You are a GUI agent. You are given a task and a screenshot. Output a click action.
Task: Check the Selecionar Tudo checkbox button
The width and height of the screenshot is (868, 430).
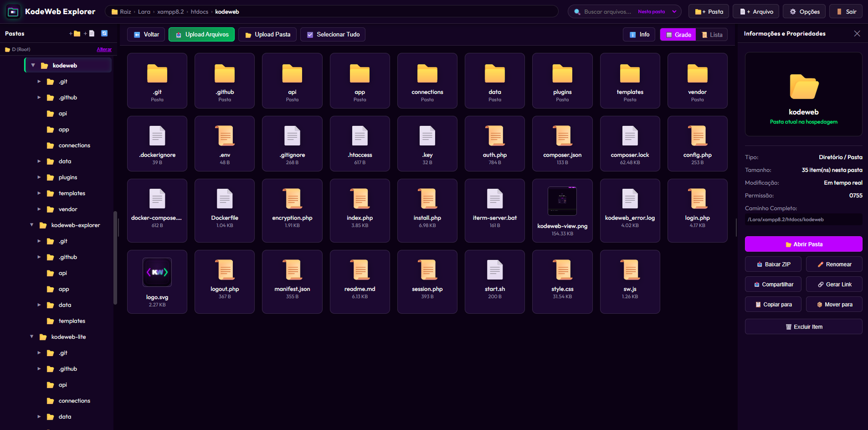pos(333,34)
